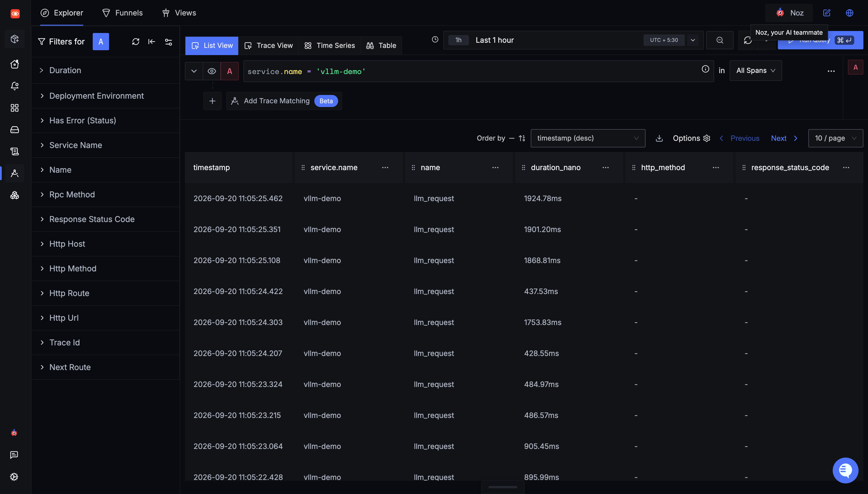Click the query info icon
This screenshot has width=868, height=494.
coord(706,69)
